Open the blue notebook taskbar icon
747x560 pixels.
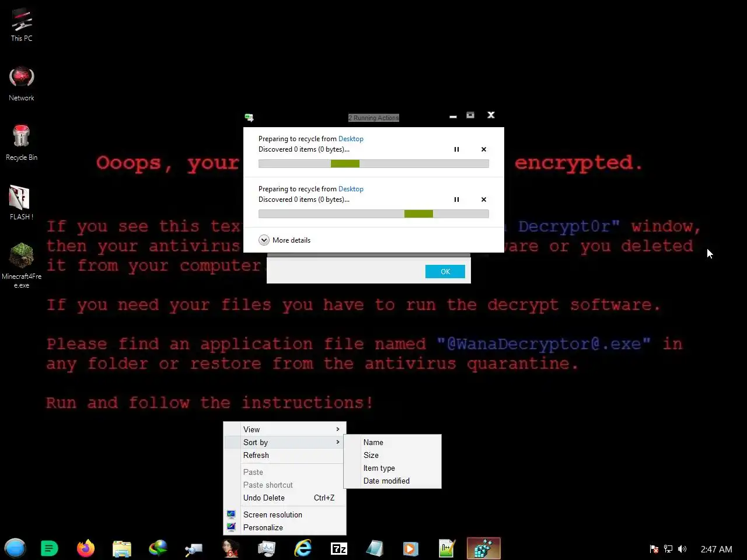[x=375, y=548]
